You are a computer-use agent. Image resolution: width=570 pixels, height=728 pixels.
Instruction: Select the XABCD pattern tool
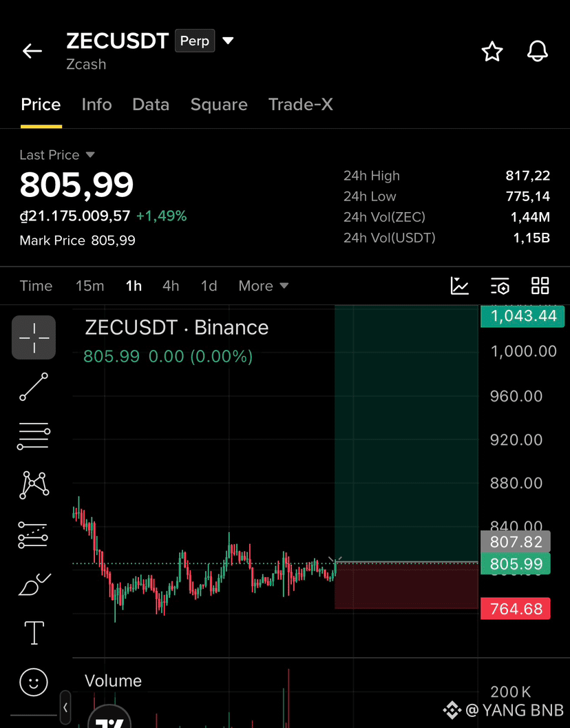pyautogui.click(x=34, y=485)
